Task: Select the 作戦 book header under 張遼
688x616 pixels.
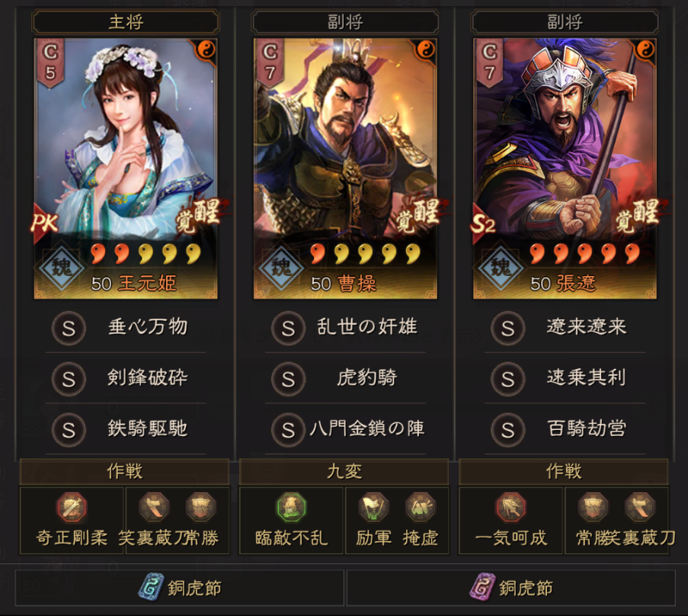Action: [563, 472]
